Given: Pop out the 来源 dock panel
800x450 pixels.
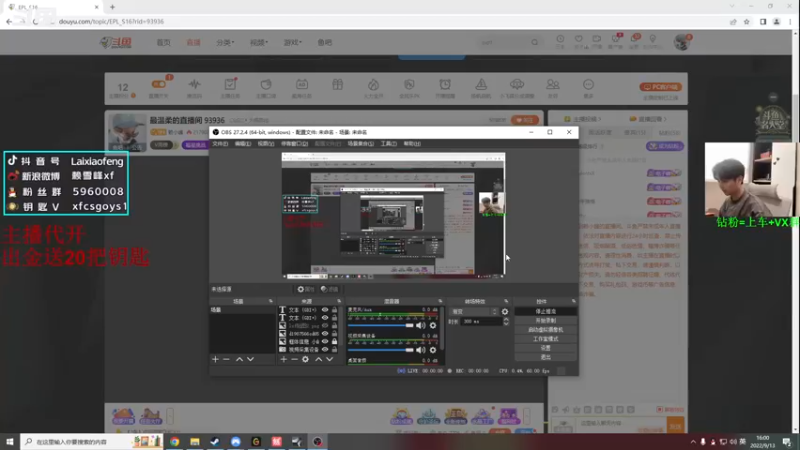Looking at the screenshot, I should click(339, 302).
